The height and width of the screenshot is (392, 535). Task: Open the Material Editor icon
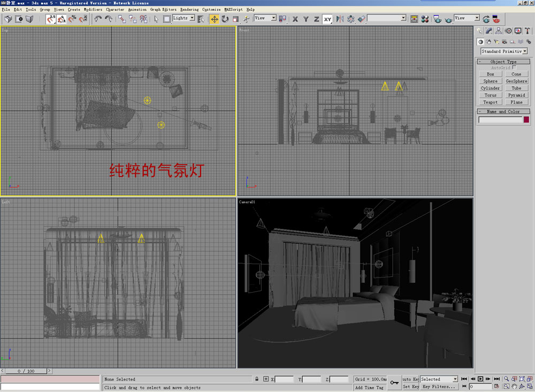click(x=425, y=19)
